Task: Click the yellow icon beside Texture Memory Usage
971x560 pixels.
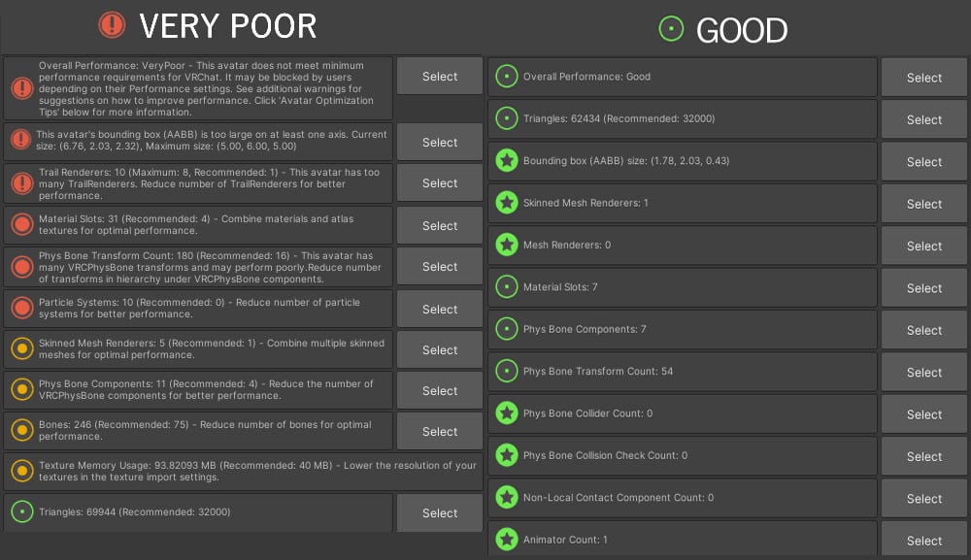Action: coord(22,471)
